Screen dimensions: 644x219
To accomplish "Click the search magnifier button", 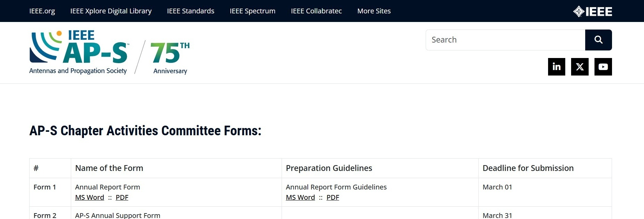I will click(598, 40).
